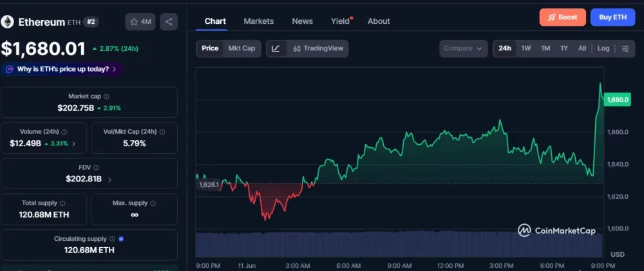Toggle chart to Mkt Cap view
The width and height of the screenshot is (644, 271).
(x=241, y=48)
